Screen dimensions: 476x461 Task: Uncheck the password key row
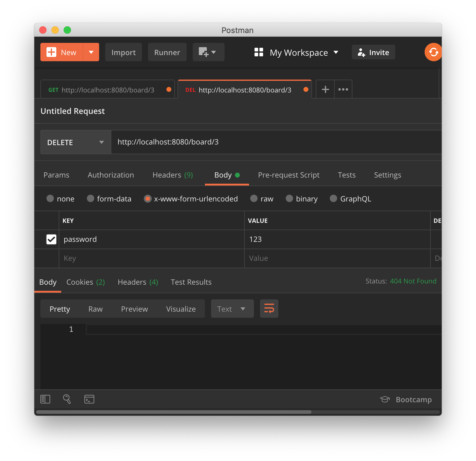[x=51, y=239]
